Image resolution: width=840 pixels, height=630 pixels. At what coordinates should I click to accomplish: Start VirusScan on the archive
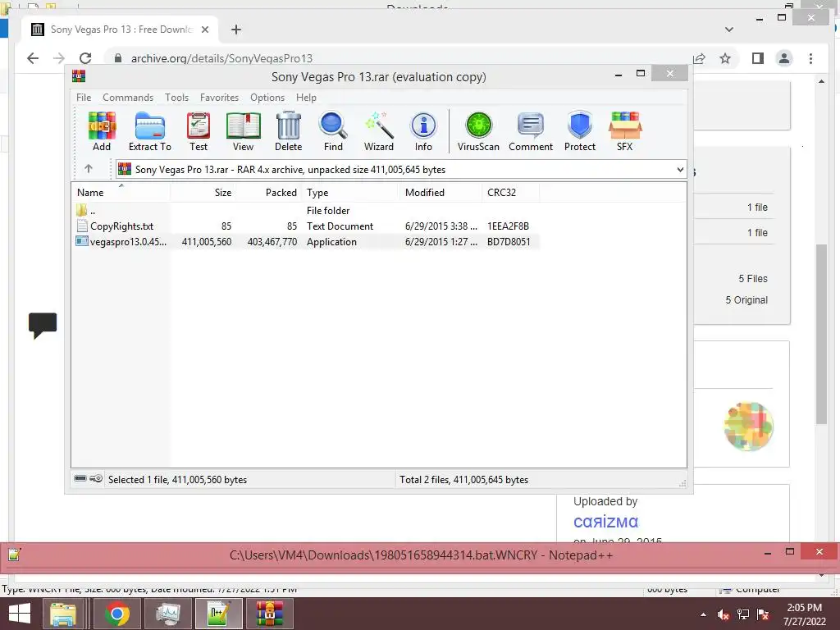point(478,131)
